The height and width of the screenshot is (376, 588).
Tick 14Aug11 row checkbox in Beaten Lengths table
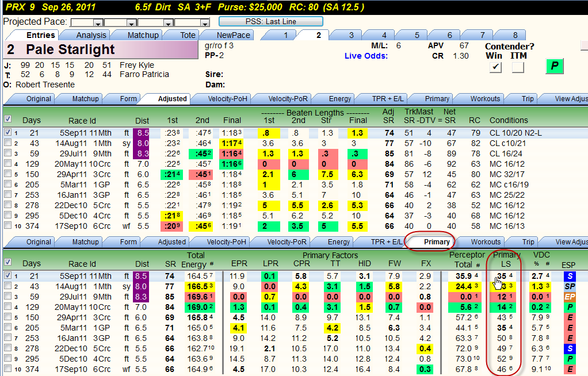point(7,143)
